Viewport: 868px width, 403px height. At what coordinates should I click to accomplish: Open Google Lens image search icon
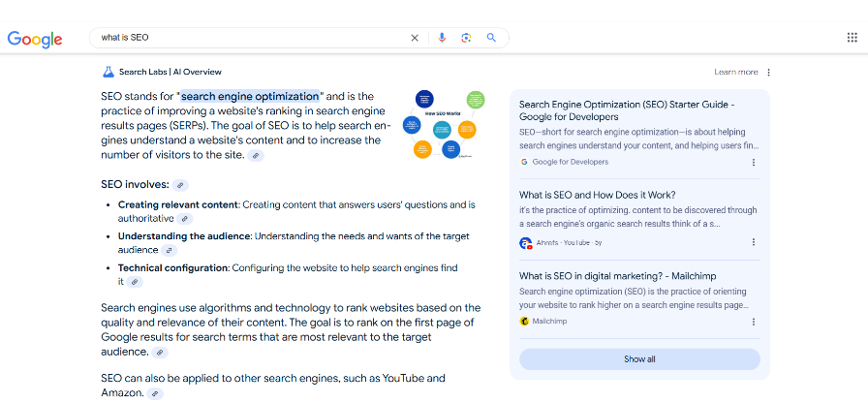click(x=466, y=38)
